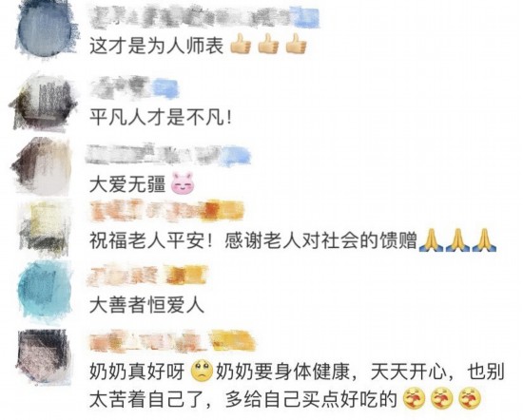Select the comment text 平凡人才是不凡

point(160,117)
